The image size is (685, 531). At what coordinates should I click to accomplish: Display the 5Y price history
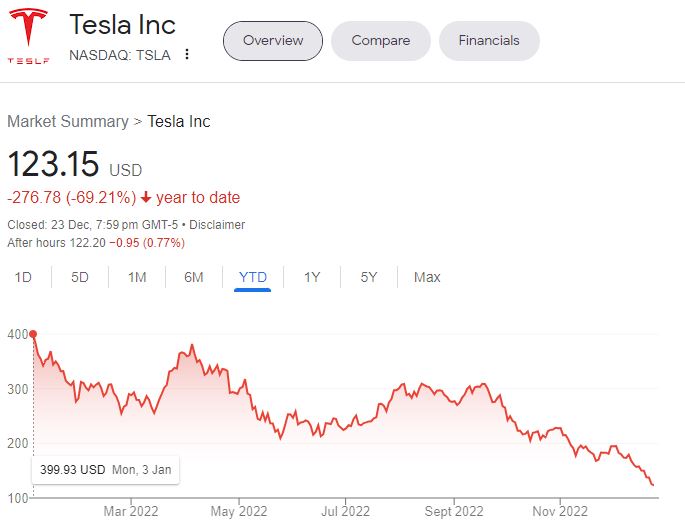(369, 277)
